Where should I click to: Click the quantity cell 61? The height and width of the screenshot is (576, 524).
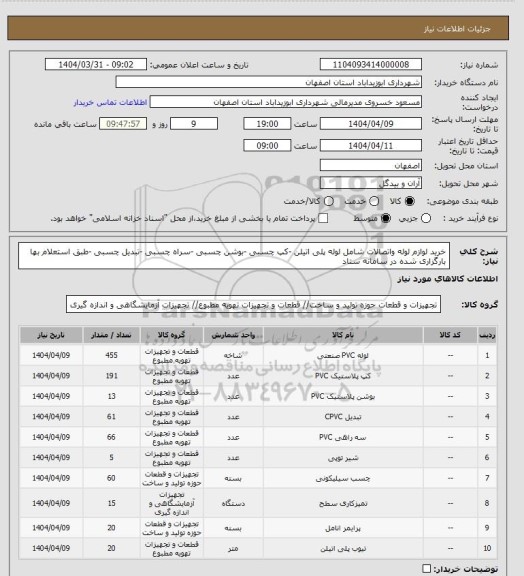click(x=111, y=417)
